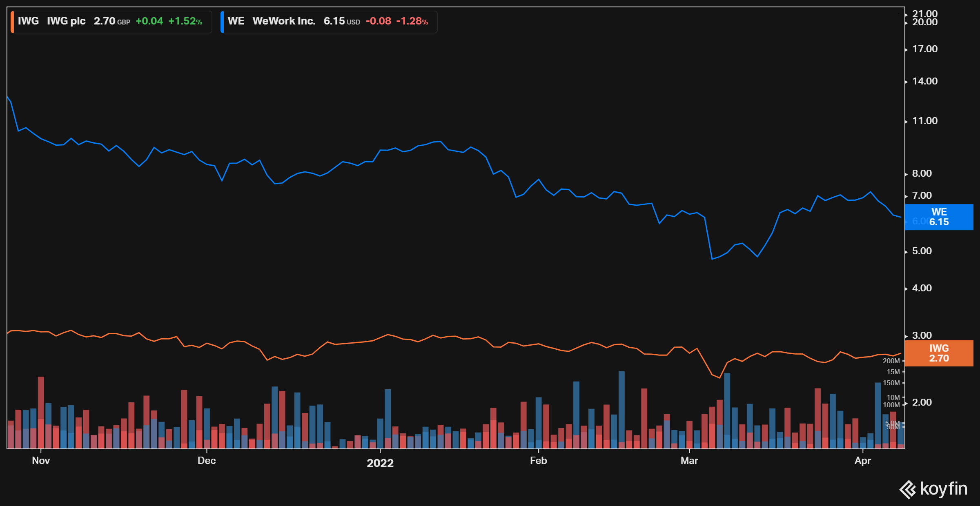Click the Dec label on time axis
Screen dimensions: 980x506
(x=207, y=461)
